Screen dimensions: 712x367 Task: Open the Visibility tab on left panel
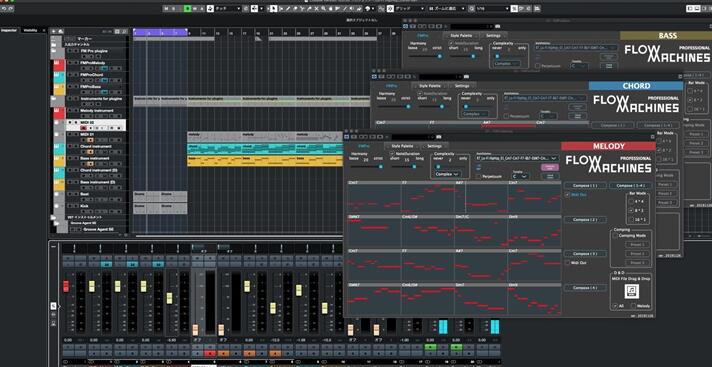(x=30, y=30)
